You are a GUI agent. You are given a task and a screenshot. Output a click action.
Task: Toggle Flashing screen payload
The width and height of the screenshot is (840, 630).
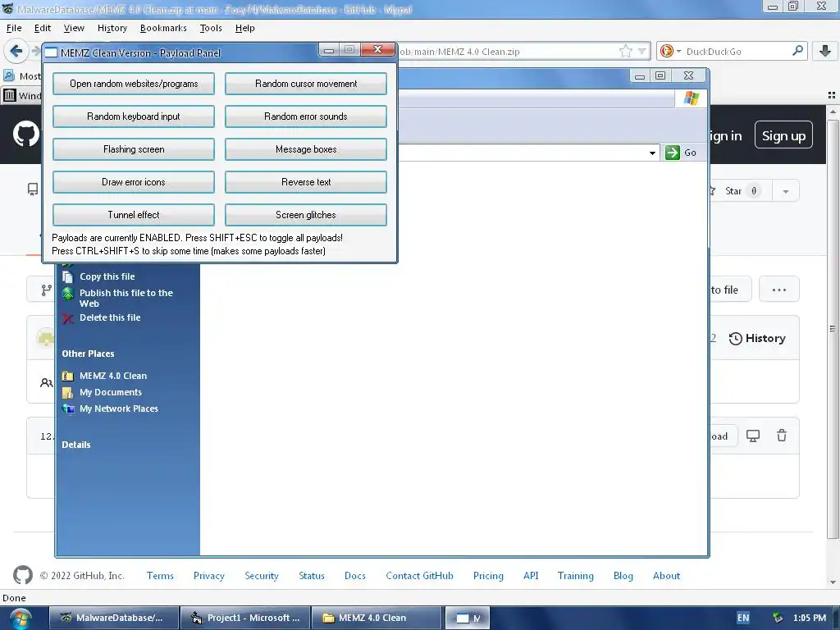tap(134, 149)
